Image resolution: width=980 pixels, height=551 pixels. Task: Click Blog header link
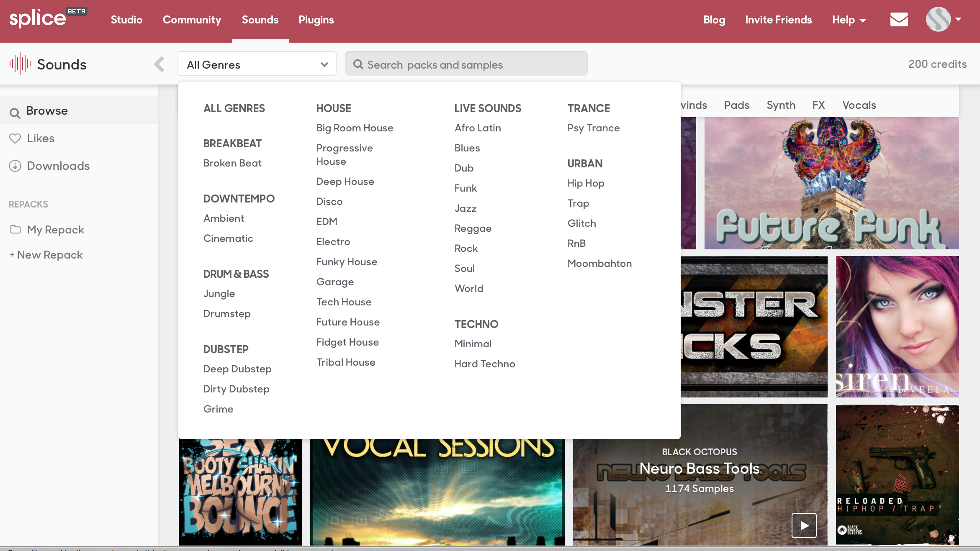(714, 20)
